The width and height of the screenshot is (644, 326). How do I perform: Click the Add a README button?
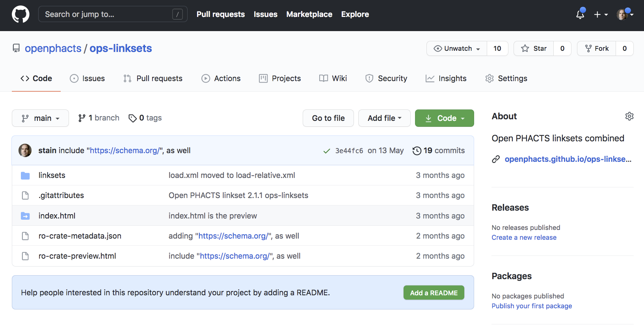tap(434, 293)
